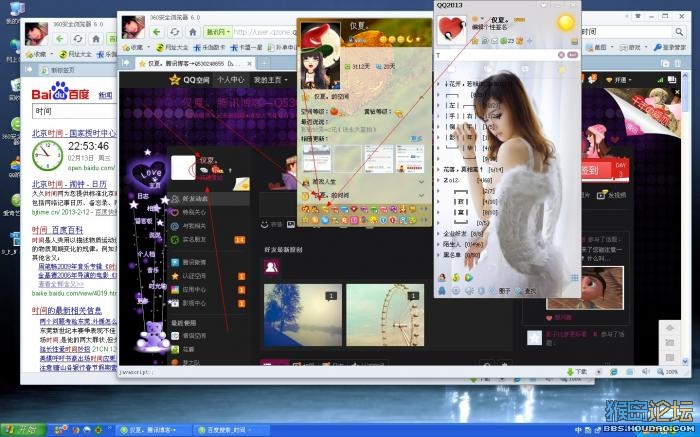Open the 腾讯网 dropdown in address bar
The image size is (700, 437).
[218, 32]
